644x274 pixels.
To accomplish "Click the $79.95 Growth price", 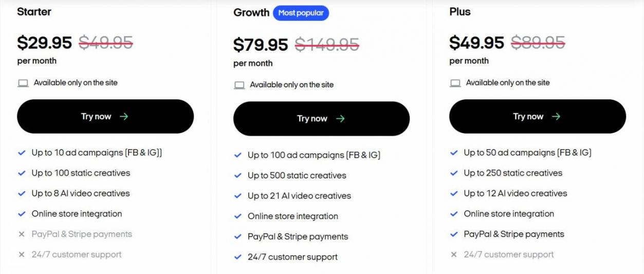I will point(261,45).
